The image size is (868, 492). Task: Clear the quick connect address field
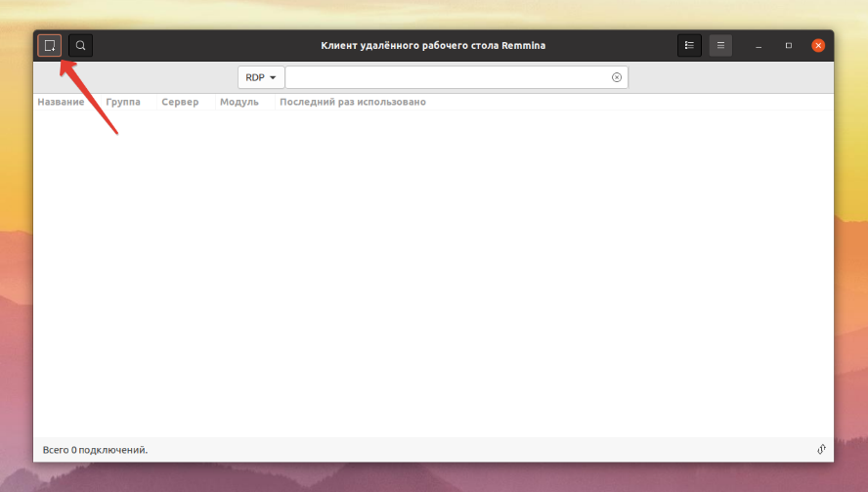[x=617, y=77]
